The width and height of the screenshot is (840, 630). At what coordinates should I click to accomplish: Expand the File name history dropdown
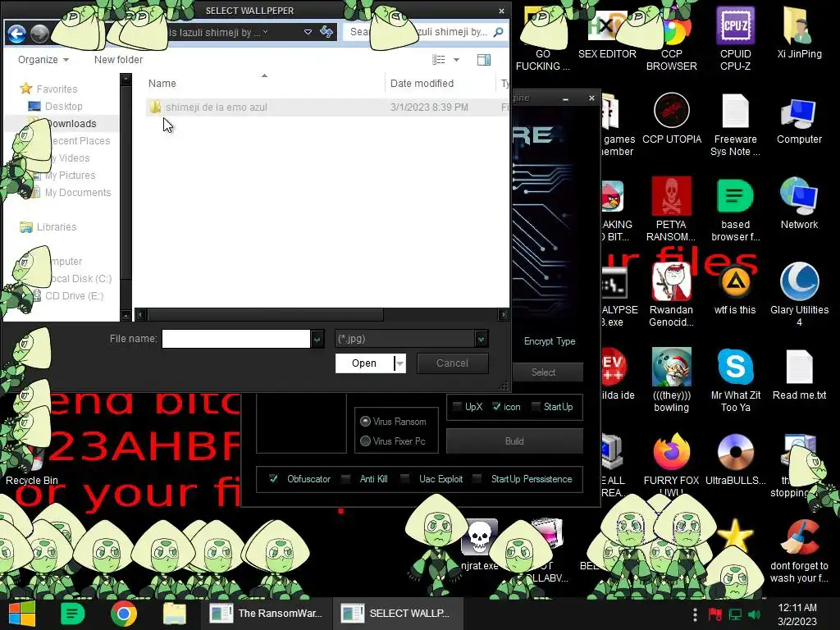(317, 339)
